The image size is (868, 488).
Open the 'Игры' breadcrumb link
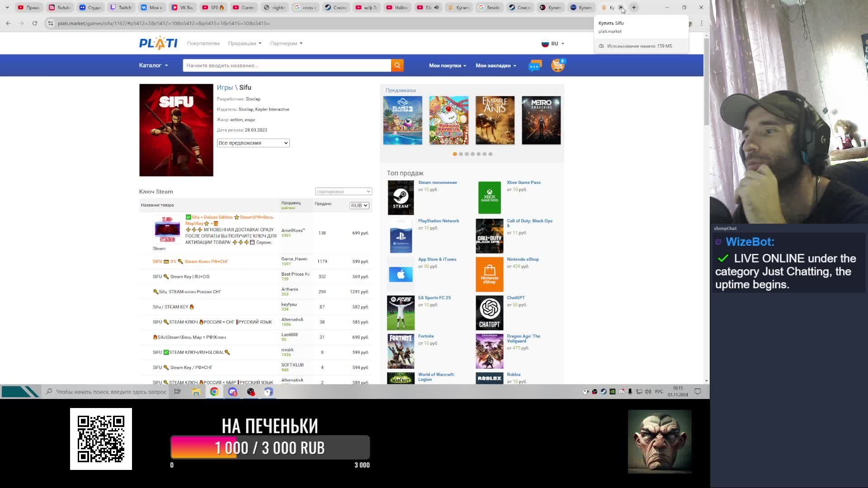(x=225, y=88)
